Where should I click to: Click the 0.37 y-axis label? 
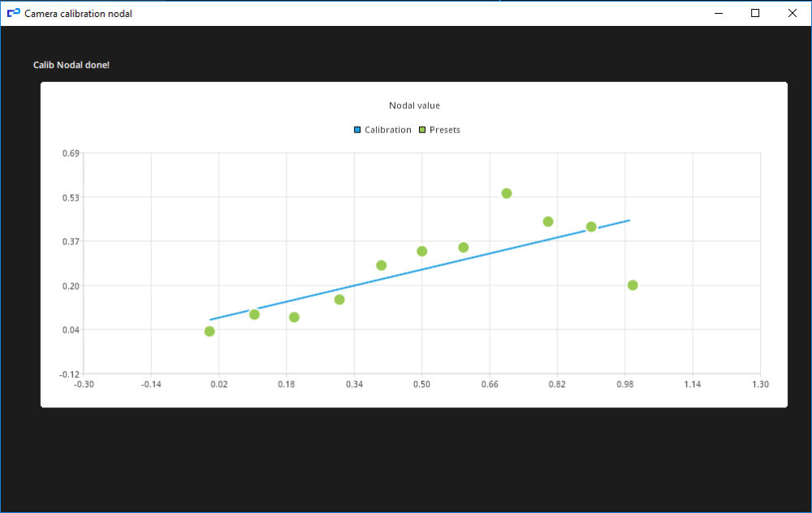[71, 242]
